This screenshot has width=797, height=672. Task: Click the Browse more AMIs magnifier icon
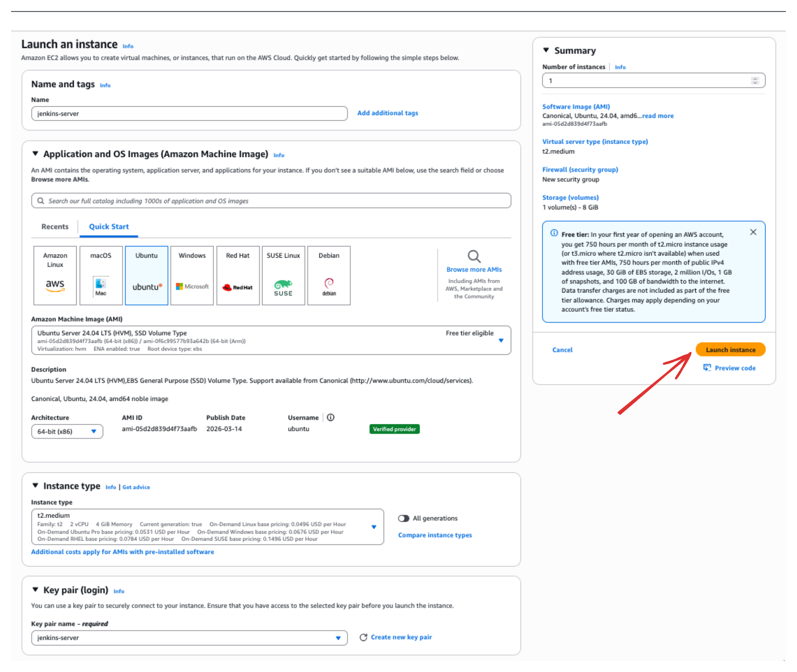(475, 257)
